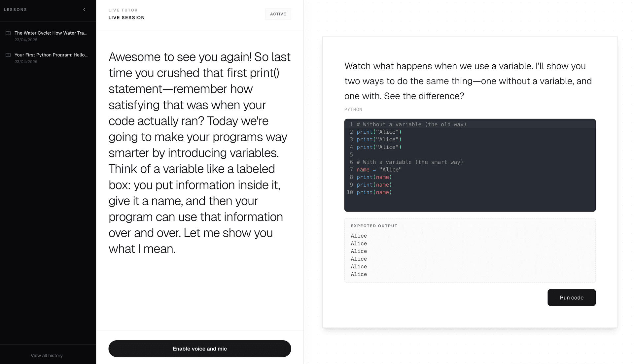Screen dimensions: 634x364
Task: Click the 'Without a variable' comment line
Action: pyautogui.click(x=411, y=124)
